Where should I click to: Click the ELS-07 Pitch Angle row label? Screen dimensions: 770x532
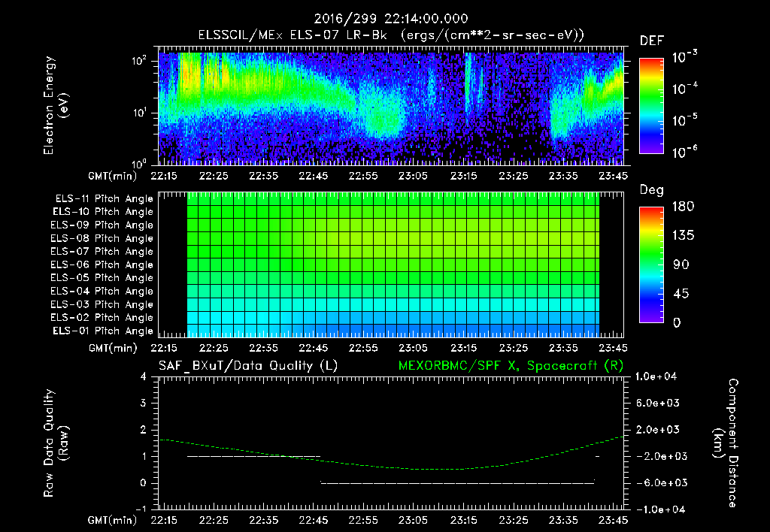pos(102,251)
